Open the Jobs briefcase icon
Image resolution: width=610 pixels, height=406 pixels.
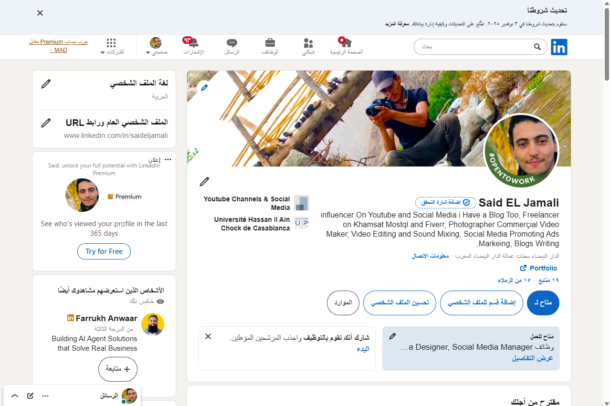coord(270,42)
